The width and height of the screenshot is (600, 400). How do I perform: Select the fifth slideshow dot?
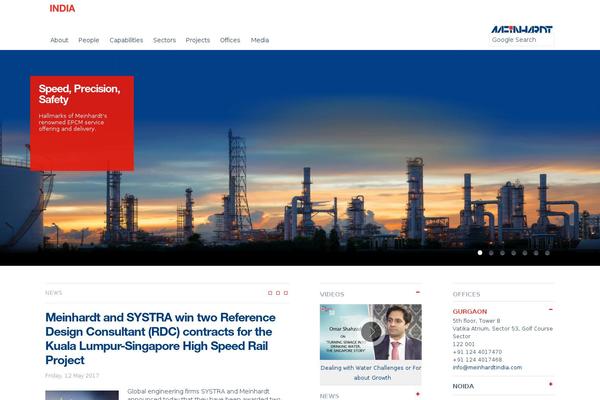tap(525, 253)
